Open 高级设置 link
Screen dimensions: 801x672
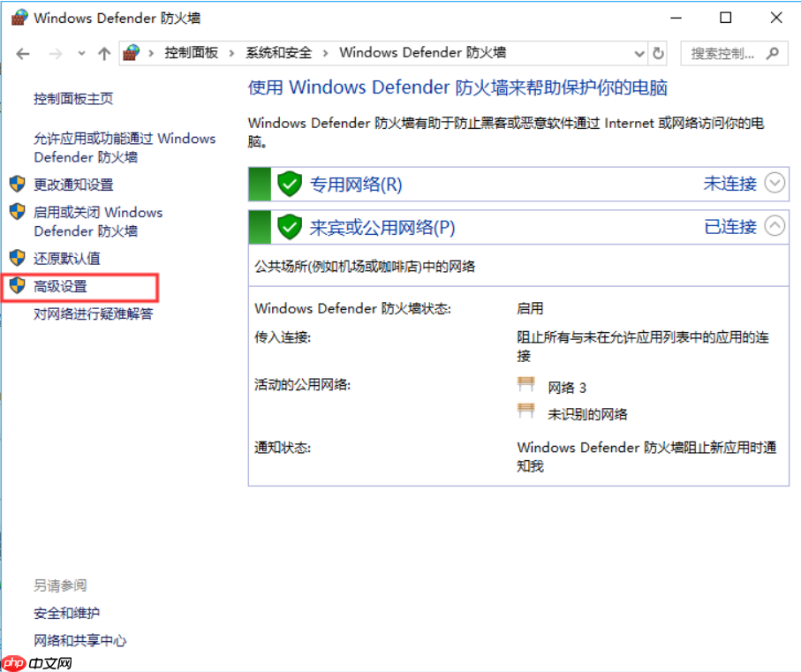point(60,286)
